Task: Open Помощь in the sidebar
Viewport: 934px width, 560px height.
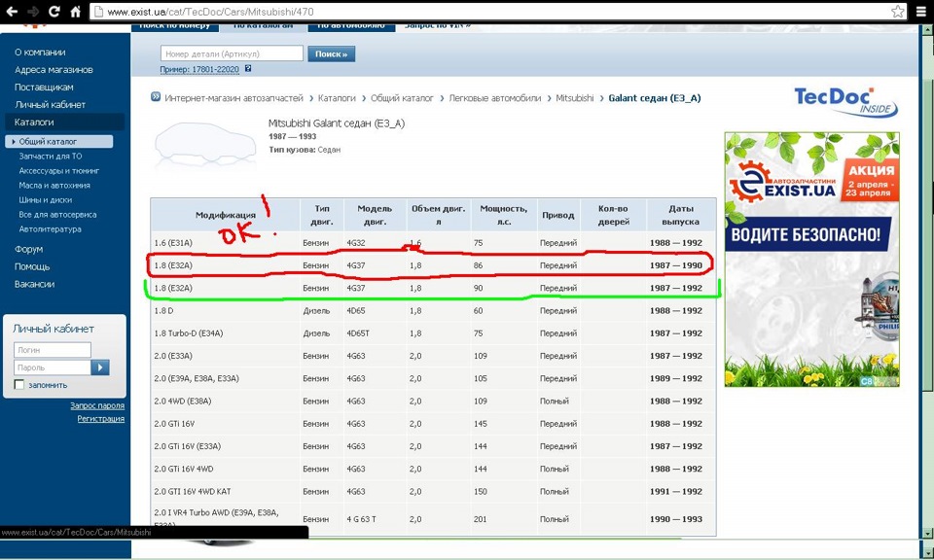Action: coord(32,266)
